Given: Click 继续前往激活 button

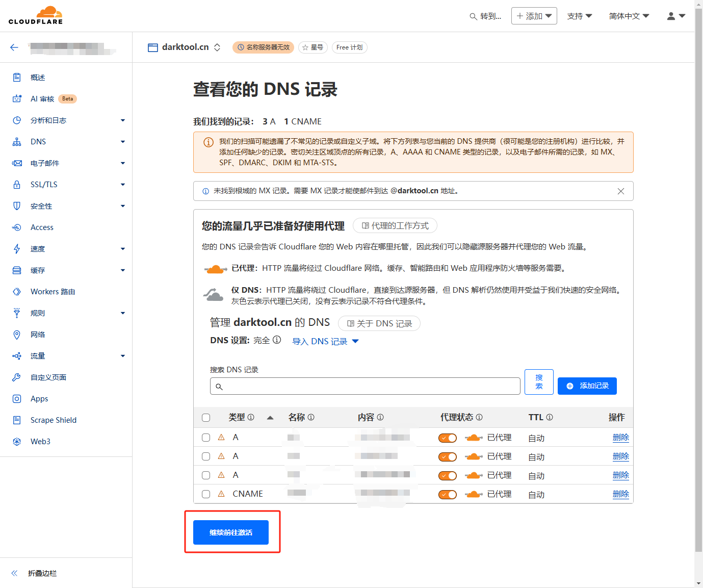Looking at the screenshot, I should pos(231,532).
